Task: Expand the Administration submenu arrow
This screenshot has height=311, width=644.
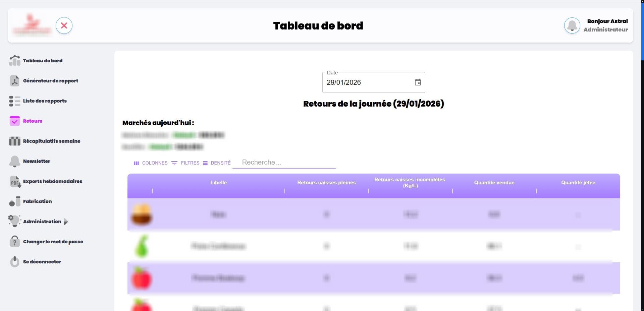Action: click(66, 222)
